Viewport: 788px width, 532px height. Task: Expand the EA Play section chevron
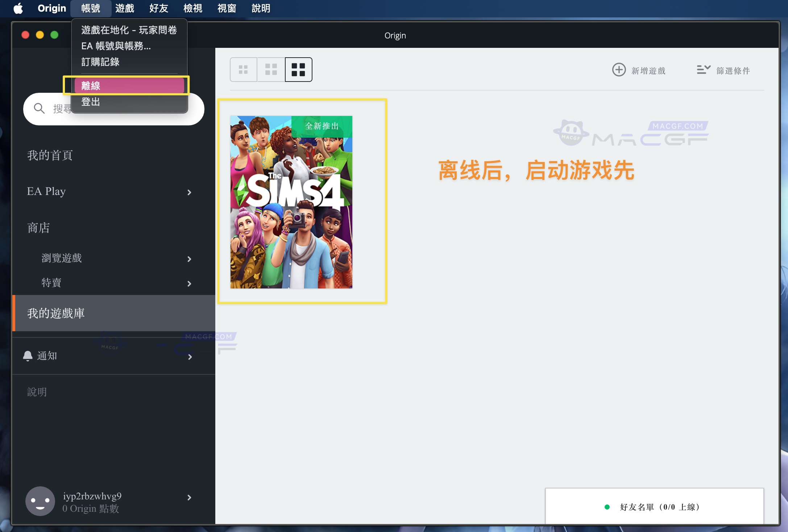(x=189, y=192)
